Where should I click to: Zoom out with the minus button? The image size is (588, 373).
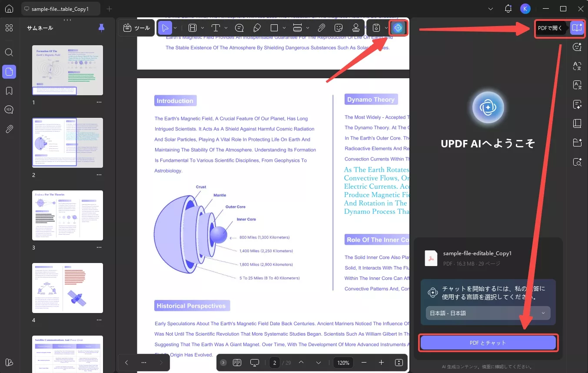tap(364, 363)
